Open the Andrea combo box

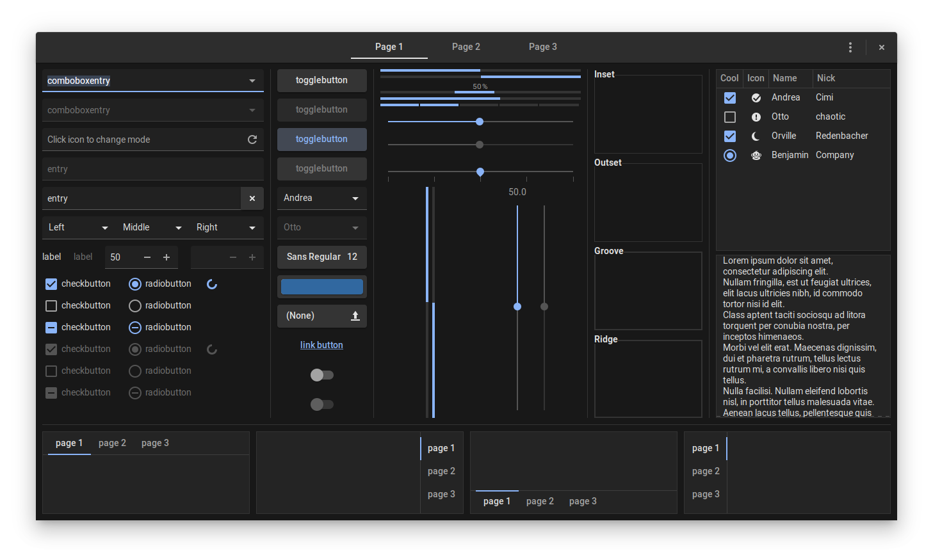(x=321, y=198)
